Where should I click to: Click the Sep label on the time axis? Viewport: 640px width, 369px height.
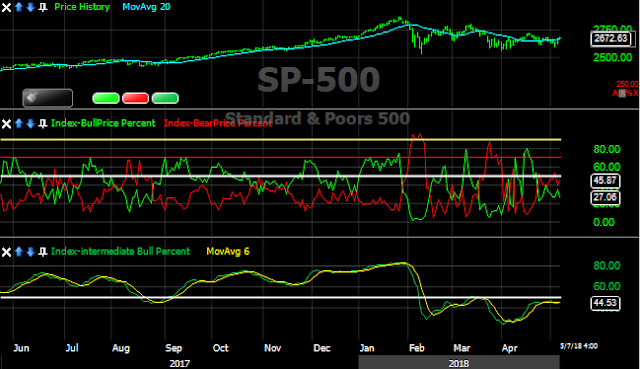point(173,348)
